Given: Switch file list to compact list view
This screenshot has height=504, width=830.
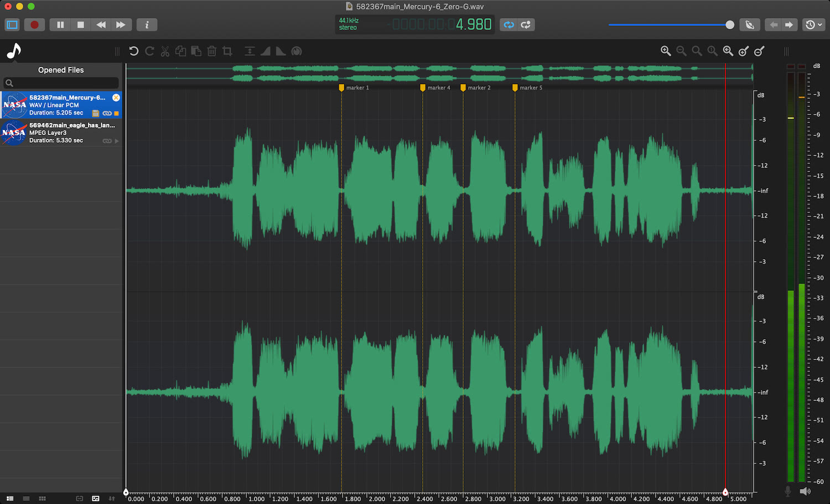Looking at the screenshot, I should coord(26,498).
